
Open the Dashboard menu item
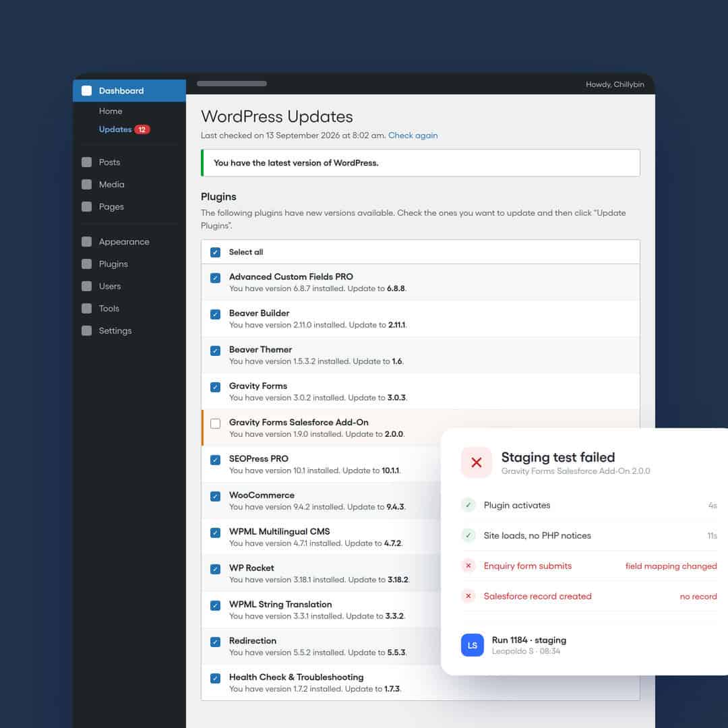coord(129,90)
